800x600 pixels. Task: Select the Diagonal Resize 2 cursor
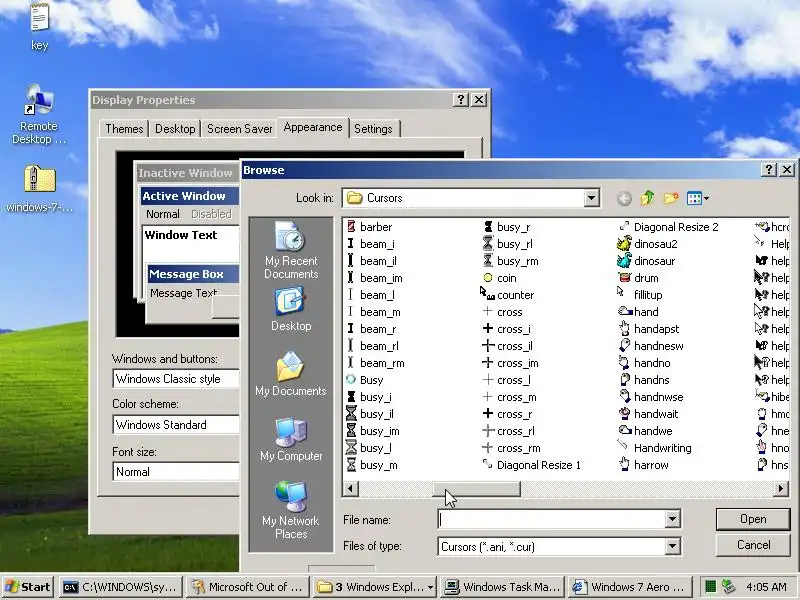[x=668, y=227]
